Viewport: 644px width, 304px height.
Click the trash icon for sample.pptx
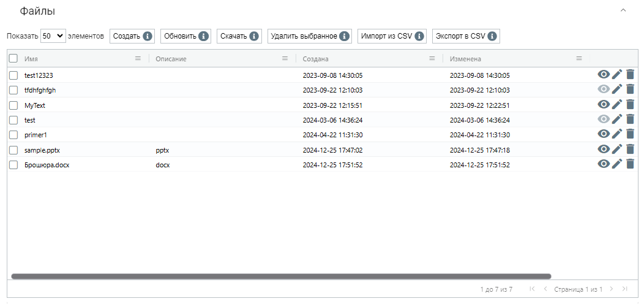pyautogui.click(x=630, y=149)
